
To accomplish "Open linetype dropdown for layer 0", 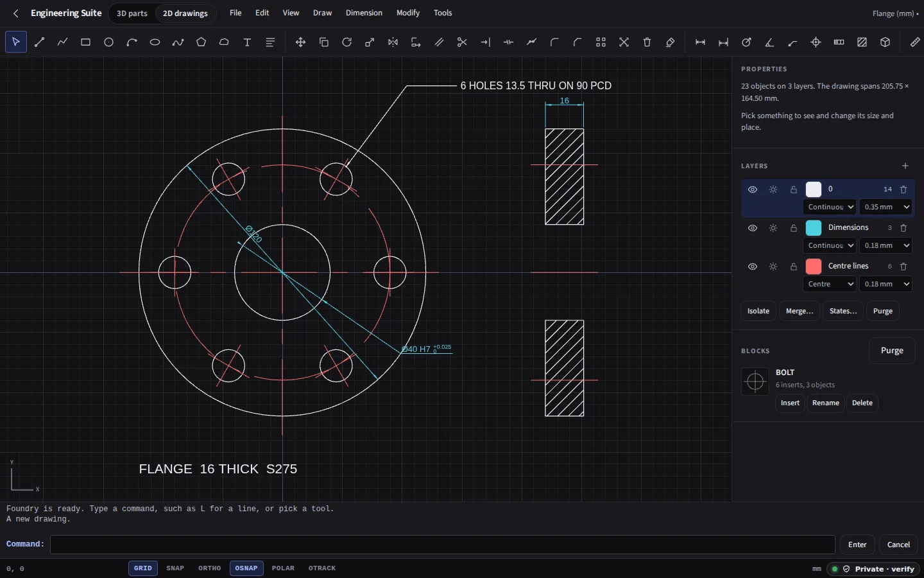I will pos(830,207).
